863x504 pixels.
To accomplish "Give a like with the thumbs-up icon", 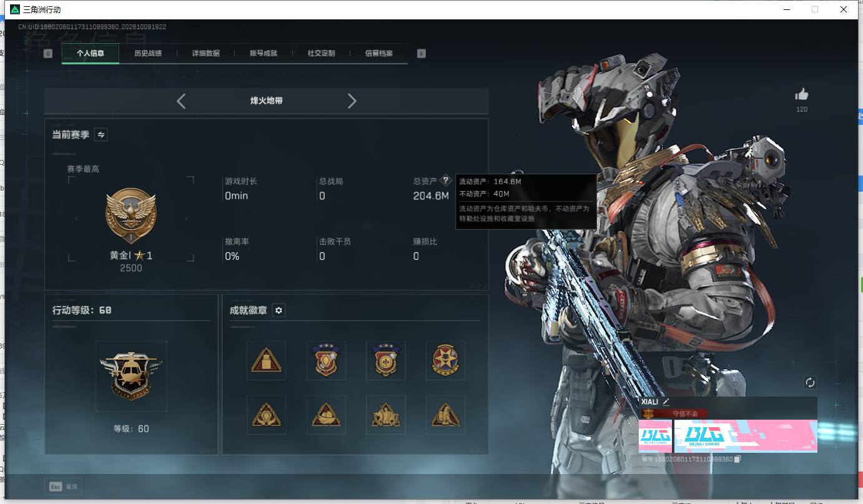I will 802,94.
